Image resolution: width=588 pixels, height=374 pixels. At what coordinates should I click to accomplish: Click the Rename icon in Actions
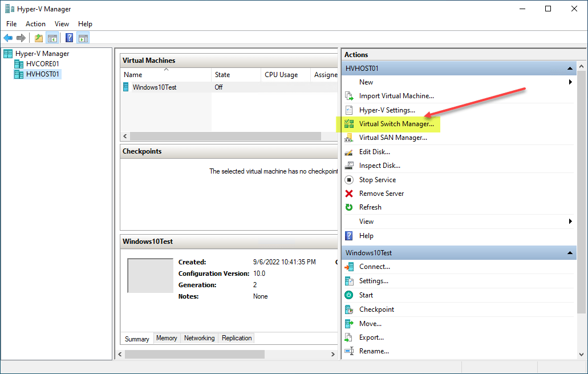(x=348, y=351)
